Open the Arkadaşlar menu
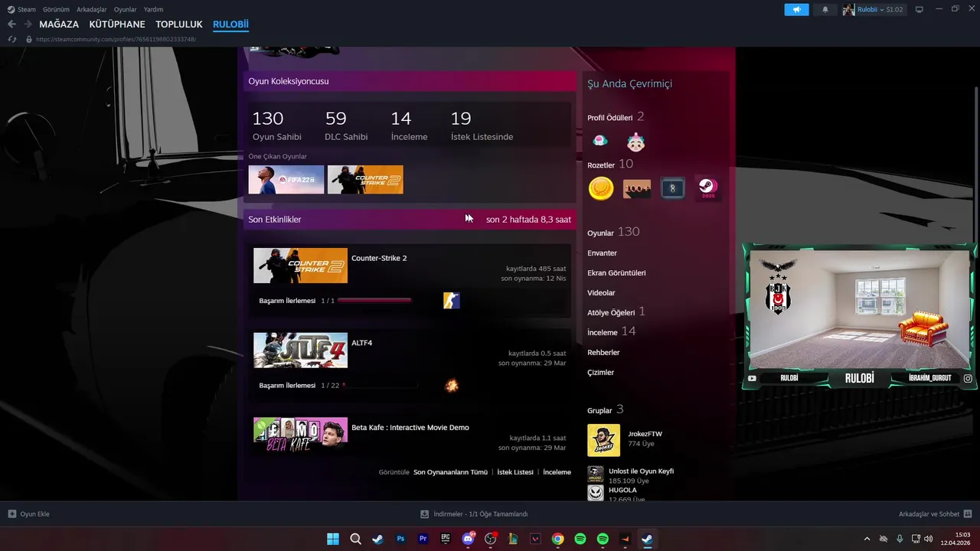This screenshot has width=980, height=551. 93,9
